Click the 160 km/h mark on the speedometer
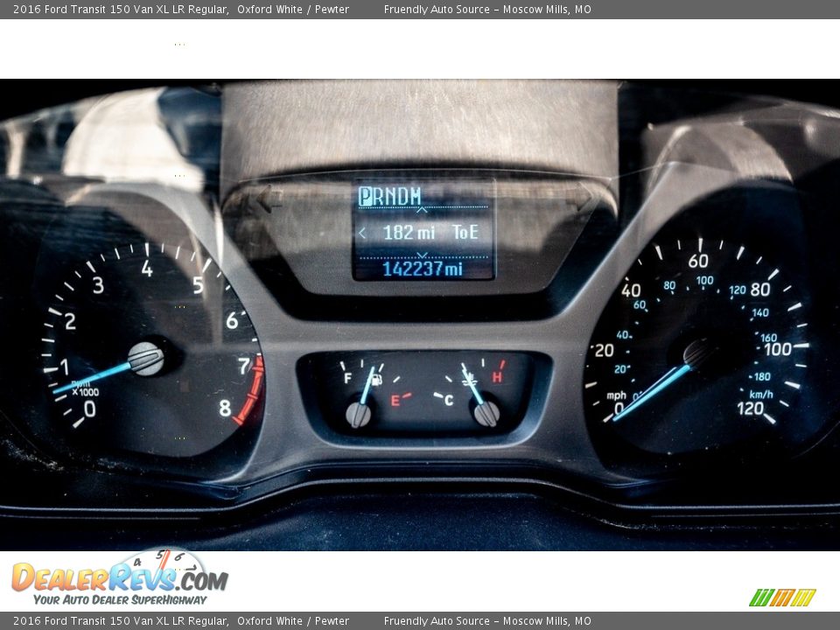840x630 pixels. point(768,338)
